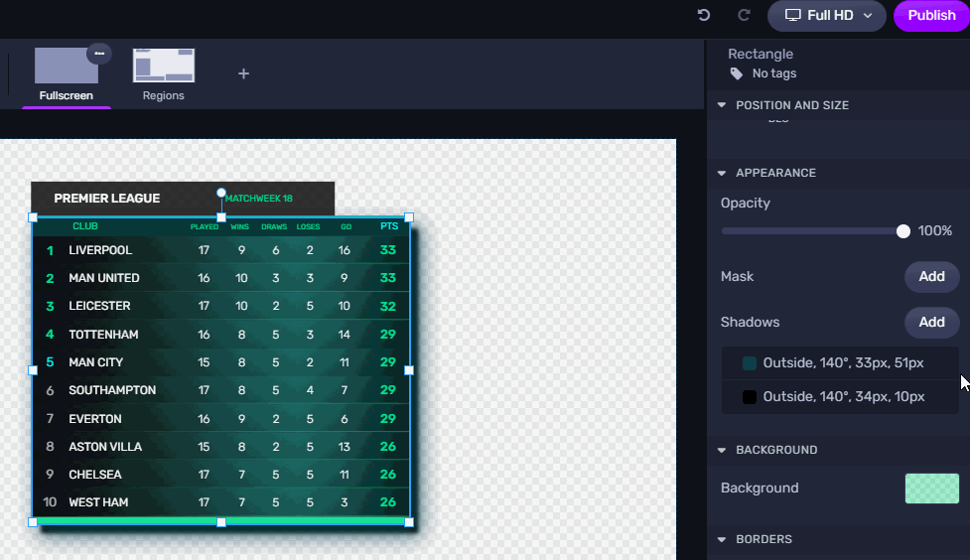The height and width of the screenshot is (560, 970).
Task: Click the EVERTON row name
Action: (95, 419)
